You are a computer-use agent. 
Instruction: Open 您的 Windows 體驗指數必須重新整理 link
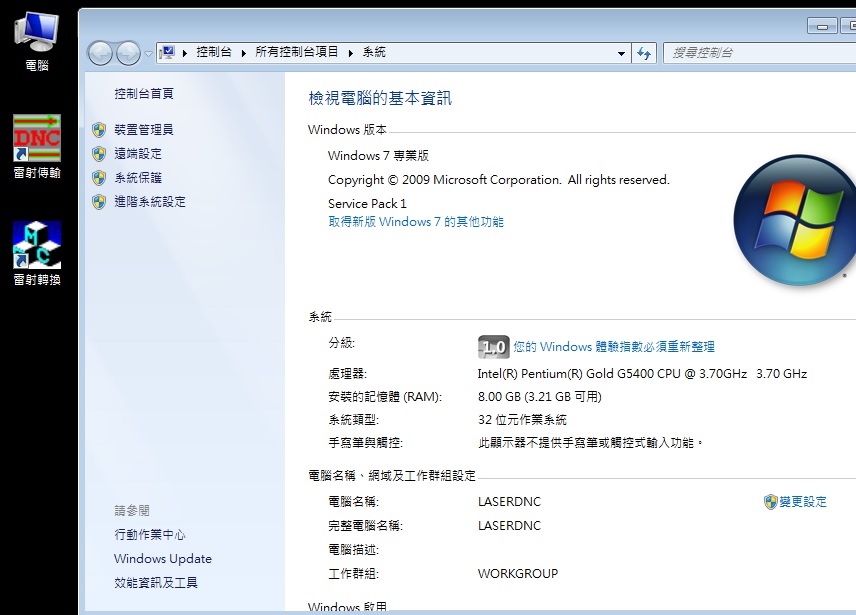pos(614,347)
